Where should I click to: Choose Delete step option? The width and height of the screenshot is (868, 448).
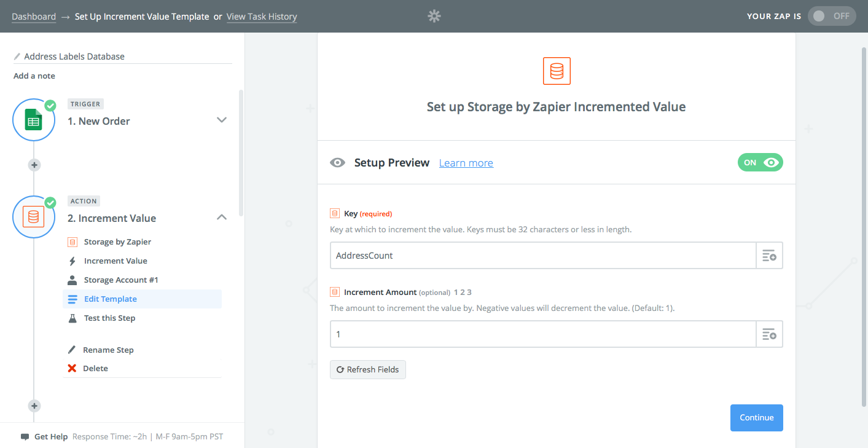tap(95, 369)
